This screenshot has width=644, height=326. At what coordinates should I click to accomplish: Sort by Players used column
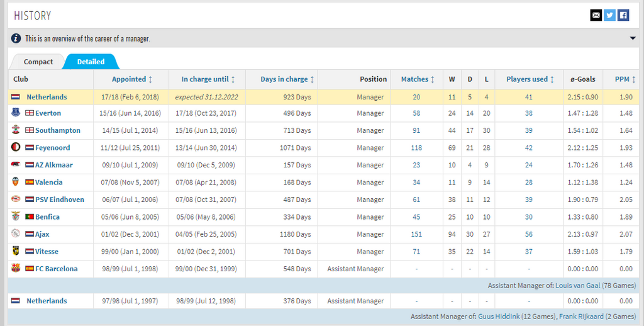[530, 79]
